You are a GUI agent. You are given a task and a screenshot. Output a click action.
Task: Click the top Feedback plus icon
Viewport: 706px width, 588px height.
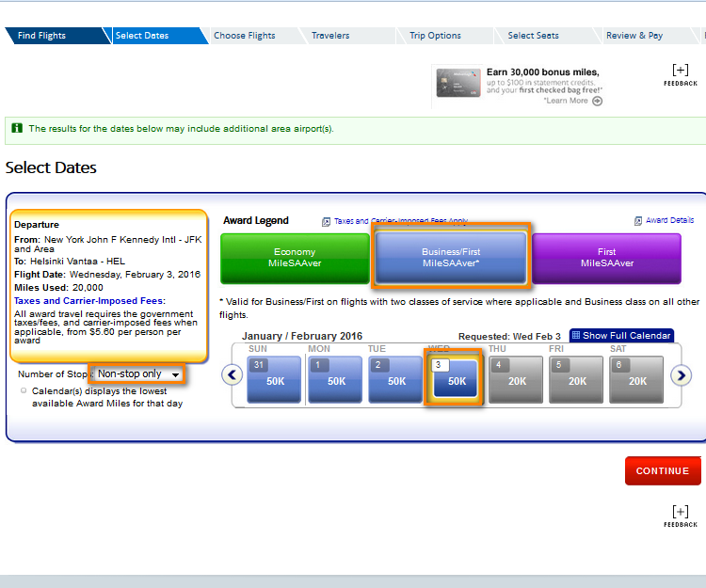coord(680,71)
